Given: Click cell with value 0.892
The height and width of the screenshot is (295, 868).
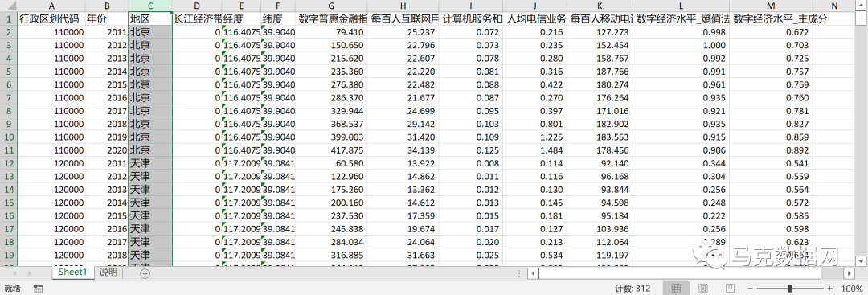Looking at the screenshot, I should (771, 150).
